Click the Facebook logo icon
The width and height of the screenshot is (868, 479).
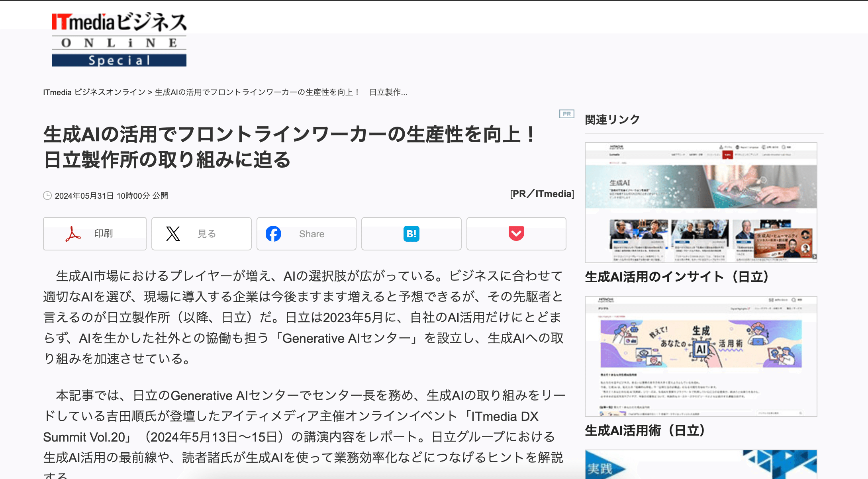click(273, 234)
